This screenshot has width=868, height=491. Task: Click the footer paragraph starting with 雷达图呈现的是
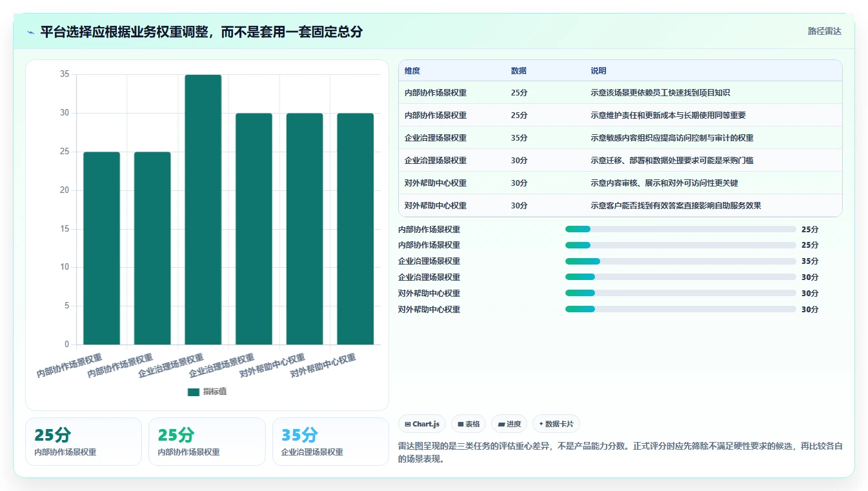click(621, 453)
